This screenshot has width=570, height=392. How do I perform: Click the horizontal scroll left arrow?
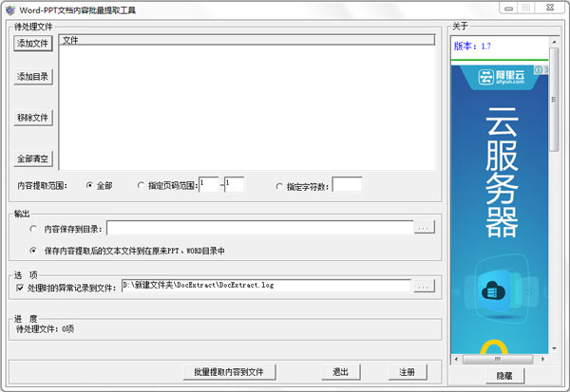point(456,359)
